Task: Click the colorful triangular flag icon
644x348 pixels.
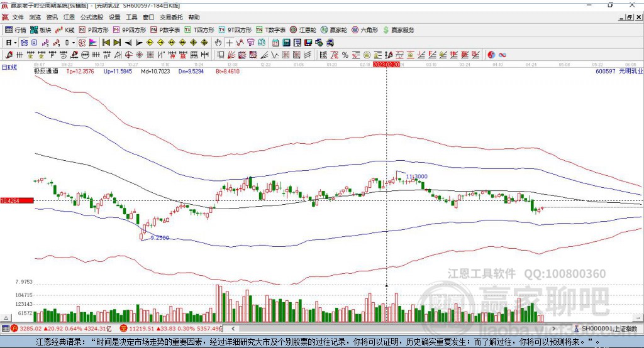Action: pyautogui.click(x=93, y=43)
